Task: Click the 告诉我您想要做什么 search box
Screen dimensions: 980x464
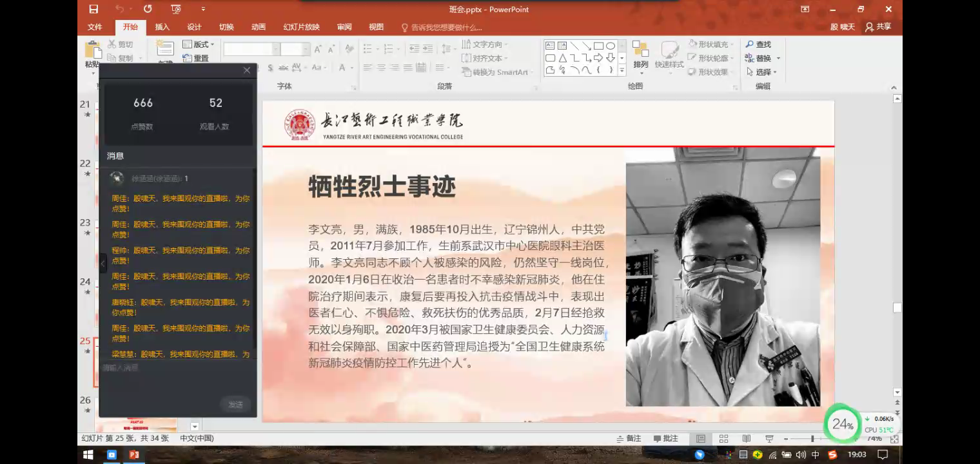Action: [x=442, y=27]
